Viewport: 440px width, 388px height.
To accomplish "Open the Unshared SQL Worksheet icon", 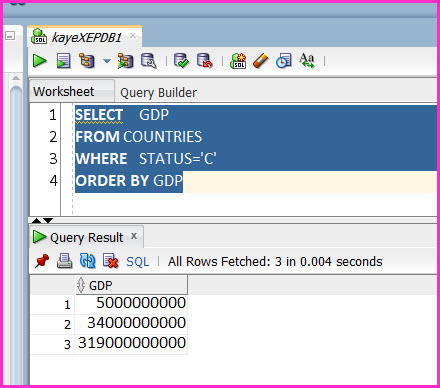I will point(238,61).
